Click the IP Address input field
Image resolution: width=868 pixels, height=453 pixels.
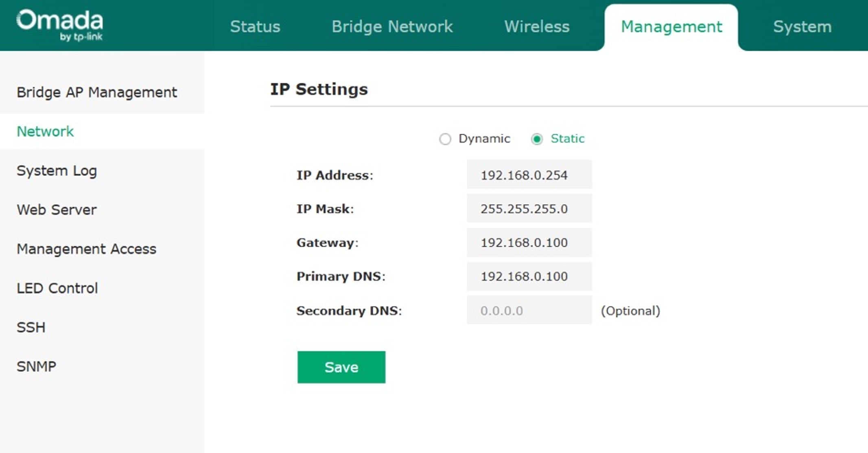click(x=529, y=175)
